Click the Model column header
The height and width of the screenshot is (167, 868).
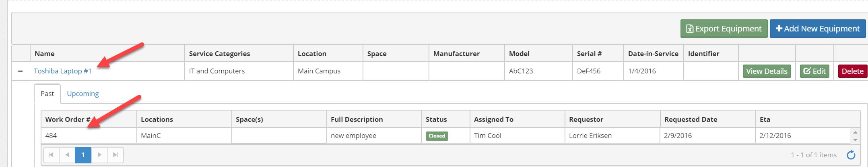point(538,54)
